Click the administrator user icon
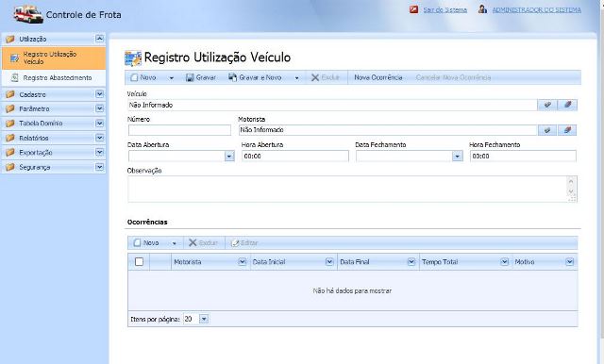Viewport: 604px width, 364px height. click(x=482, y=9)
